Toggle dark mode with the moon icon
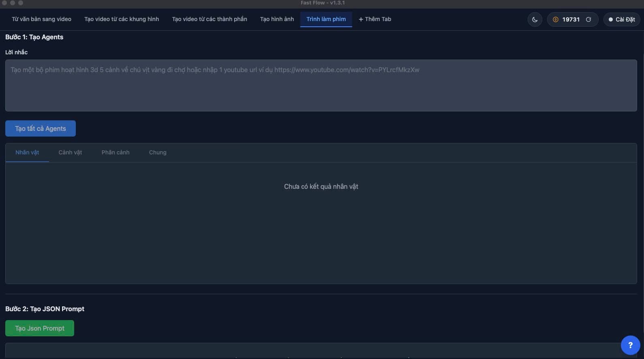 535,19
